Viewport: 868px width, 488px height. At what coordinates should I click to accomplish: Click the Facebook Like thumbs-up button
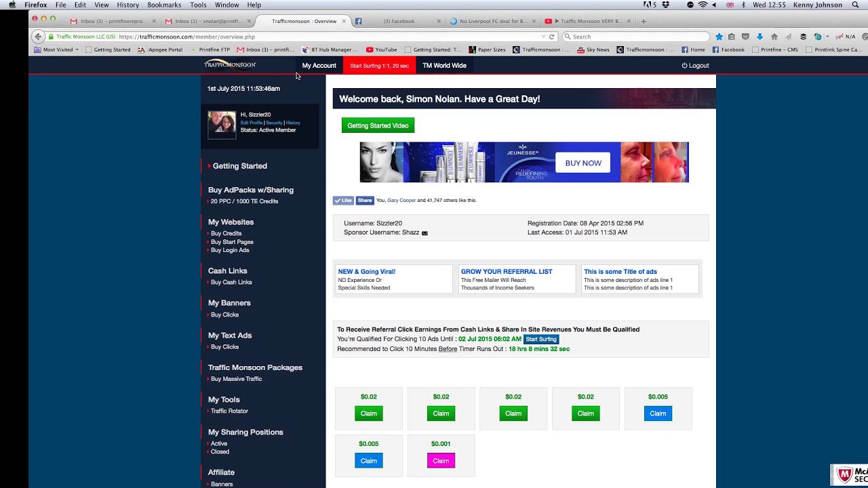(x=343, y=201)
